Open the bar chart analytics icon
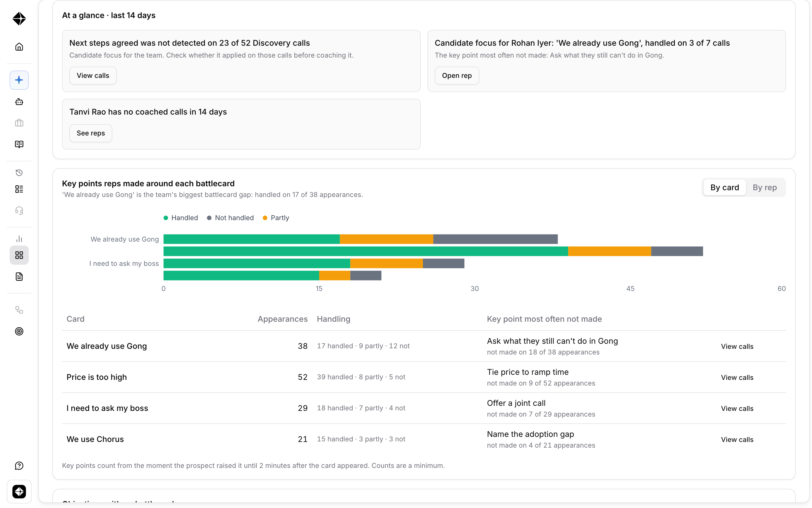Viewport: 812px width, 508px height. coord(19,239)
